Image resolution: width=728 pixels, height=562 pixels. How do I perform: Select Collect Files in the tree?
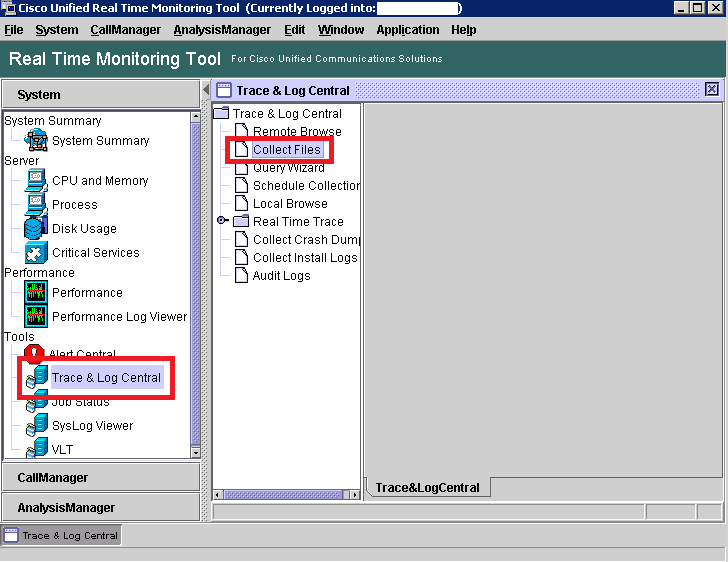click(287, 150)
